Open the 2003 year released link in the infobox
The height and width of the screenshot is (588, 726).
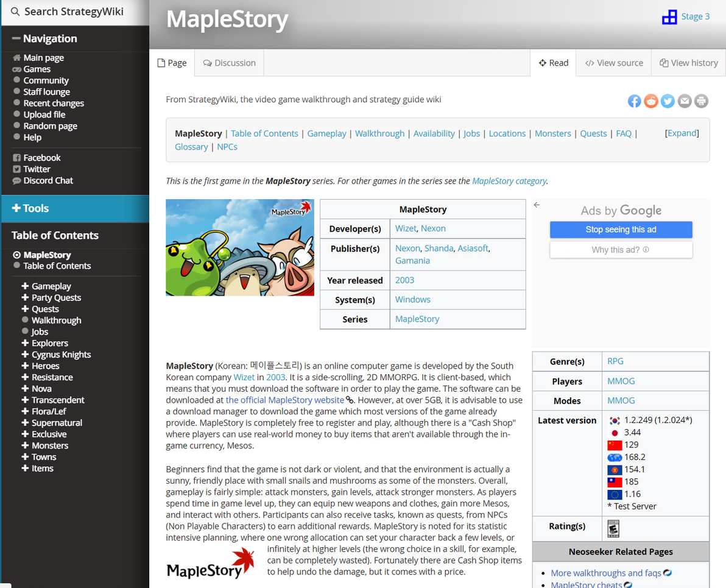click(404, 280)
